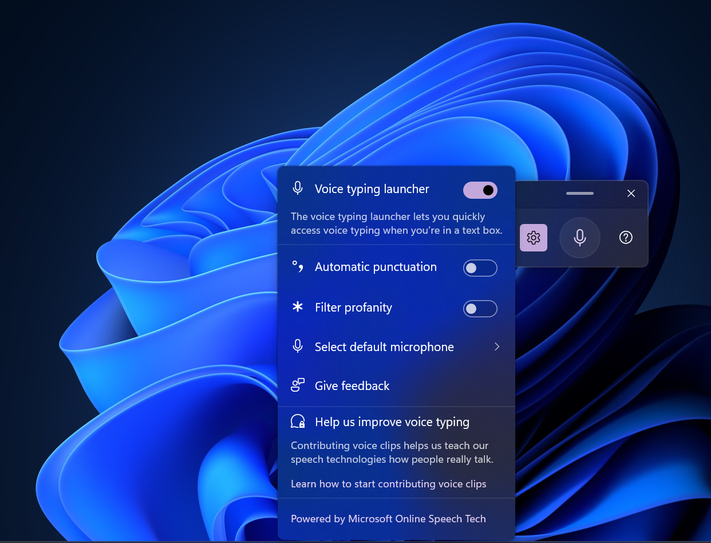Click the mic icon beside Select default microphone
711x543 pixels.
coord(297,347)
